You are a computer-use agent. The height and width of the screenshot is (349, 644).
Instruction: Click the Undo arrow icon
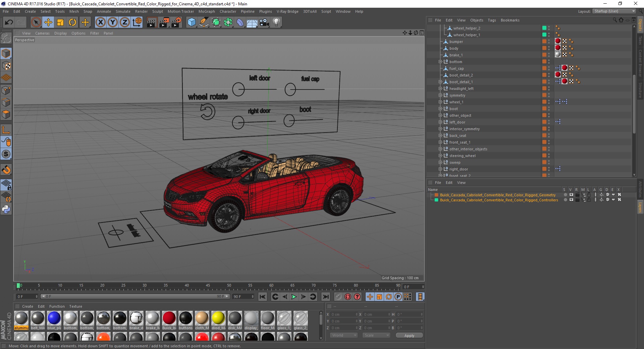pos(9,22)
